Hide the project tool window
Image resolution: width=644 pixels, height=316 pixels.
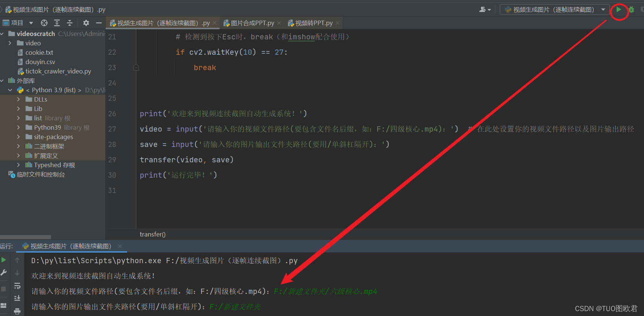coord(99,23)
